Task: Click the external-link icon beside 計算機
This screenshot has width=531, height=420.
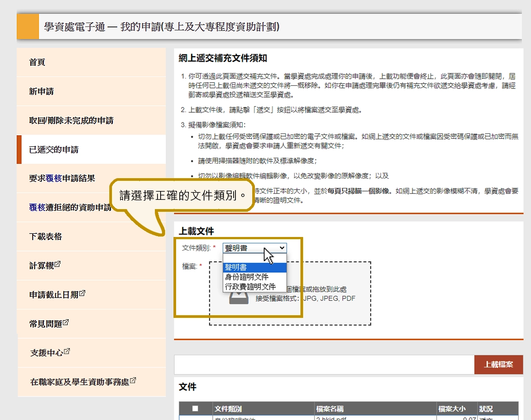Action: [x=57, y=265]
